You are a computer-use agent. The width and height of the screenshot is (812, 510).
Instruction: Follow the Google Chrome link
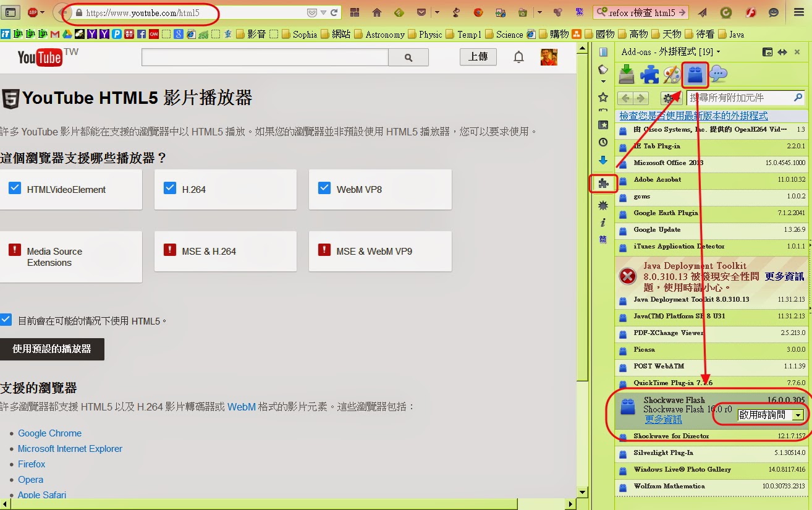pos(49,433)
